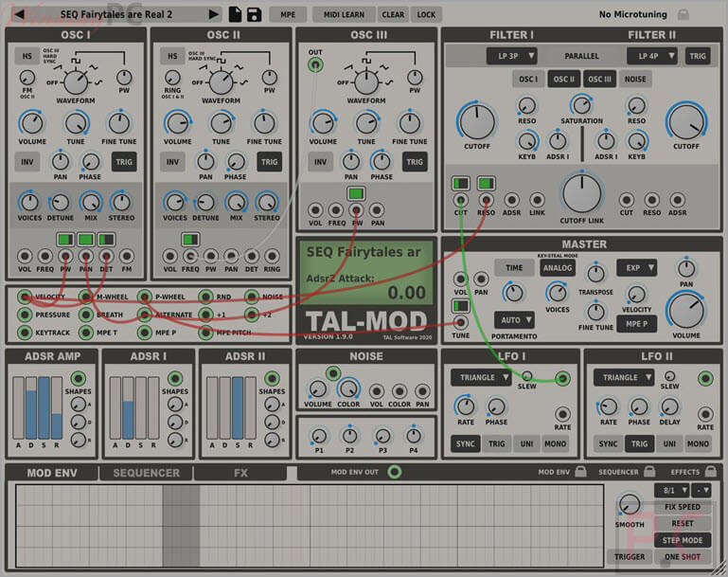Toggle NOISE routing to filter
The image size is (728, 577).
[634, 80]
